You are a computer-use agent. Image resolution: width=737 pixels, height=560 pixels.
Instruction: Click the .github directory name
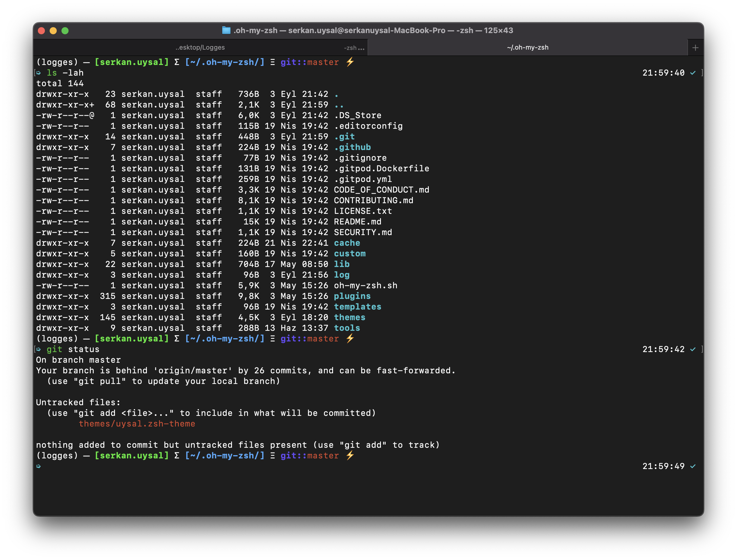(352, 147)
